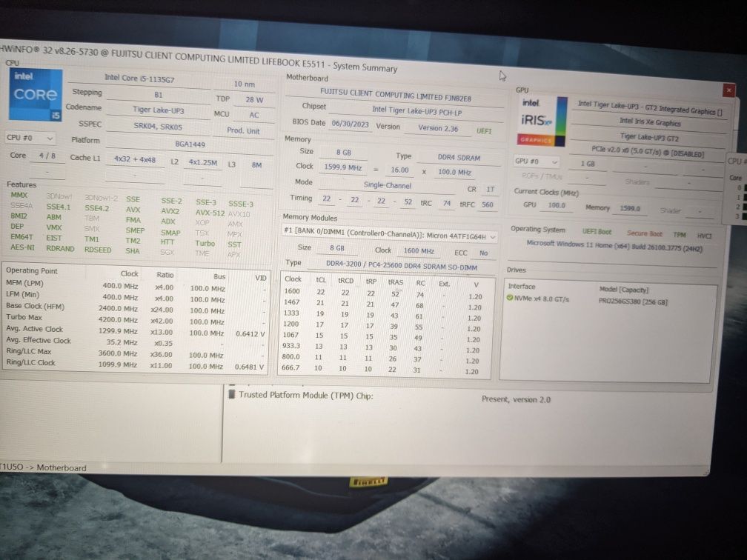Click the BIOS Date 06/30/2023
The height and width of the screenshot is (560, 747).
click(350, 124)
